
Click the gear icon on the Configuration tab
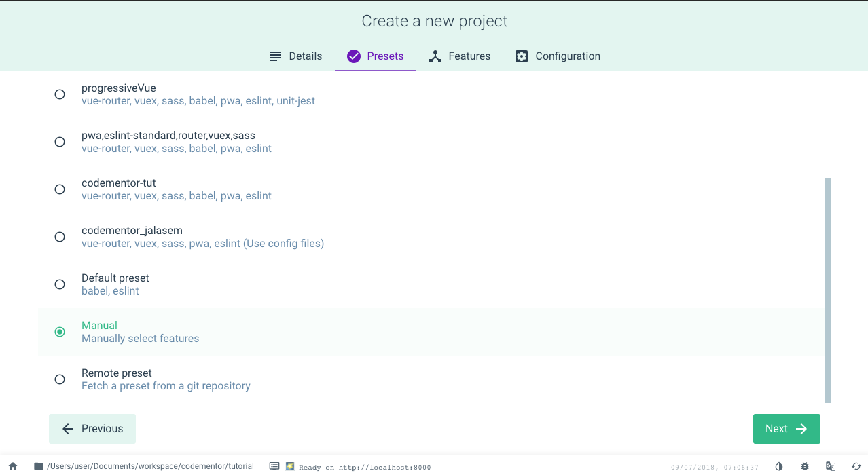[x=521, y=56]
